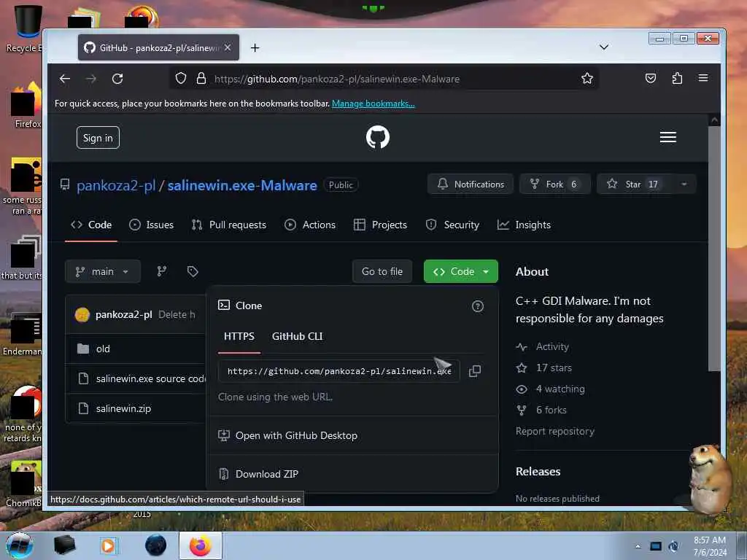Click the taskbar clock showing 8:57 AM
This screenshot has width=747, height=560.
(709, 546)
